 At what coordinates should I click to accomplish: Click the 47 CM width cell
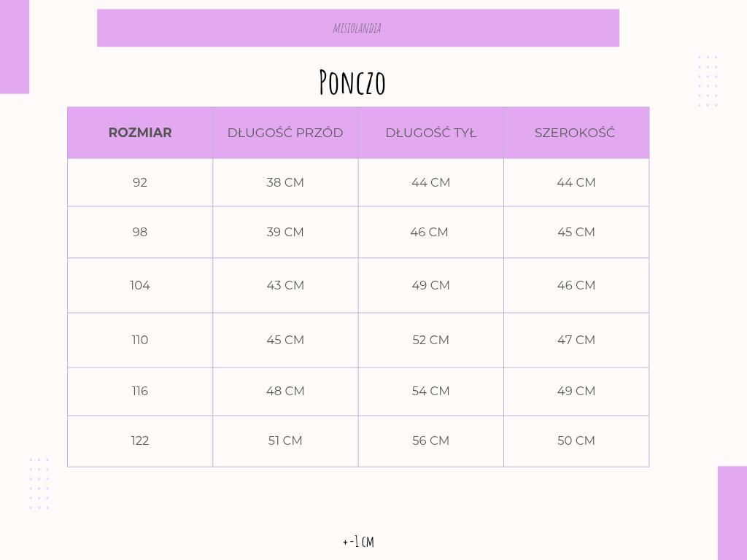(576, 340)
